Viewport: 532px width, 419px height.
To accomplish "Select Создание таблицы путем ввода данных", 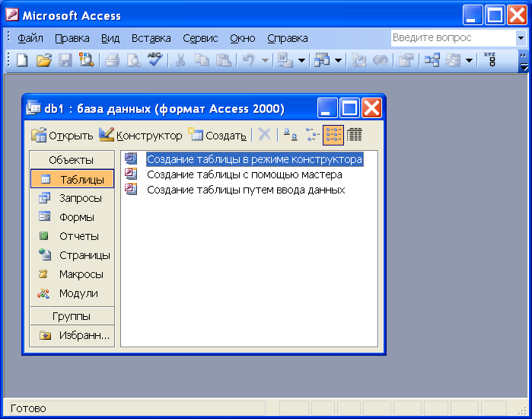I will (x=234, y=190).
